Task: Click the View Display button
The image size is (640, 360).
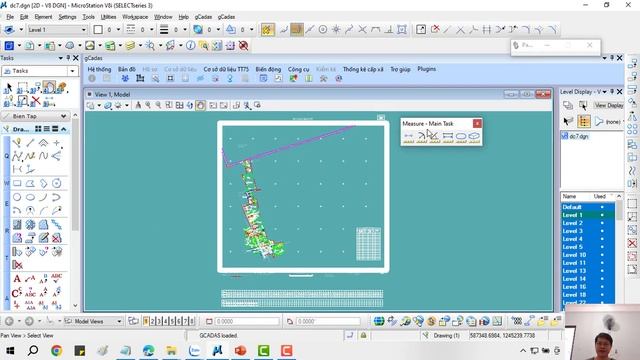Action: click(x=608, y=105)
